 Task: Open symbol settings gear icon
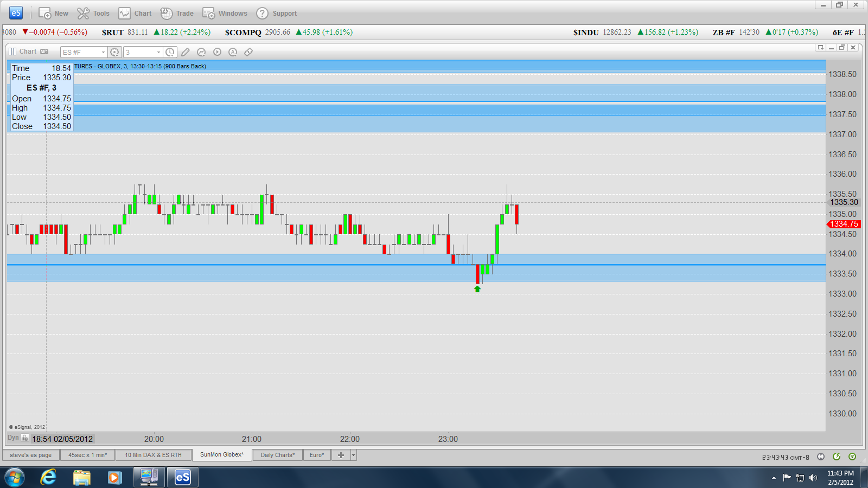pos(114,52)
